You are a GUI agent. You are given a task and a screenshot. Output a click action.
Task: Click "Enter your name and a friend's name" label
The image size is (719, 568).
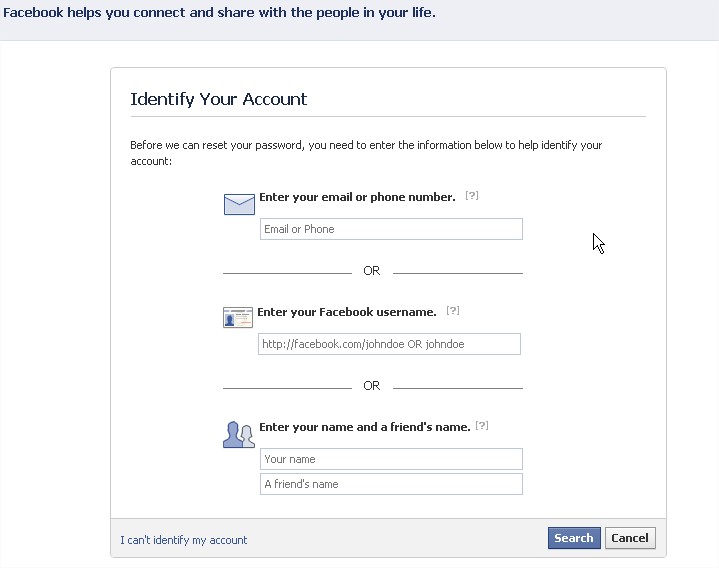(x=364, y=427)
